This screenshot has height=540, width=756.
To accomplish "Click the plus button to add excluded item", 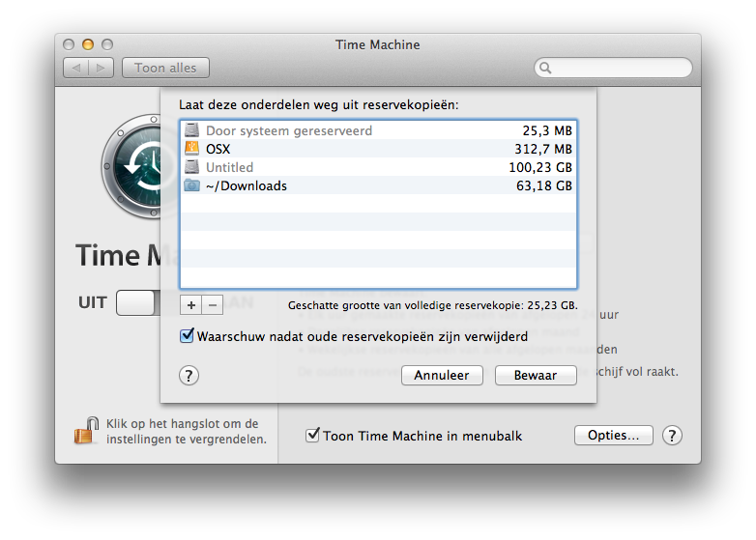I will click(x=190, y=304).
